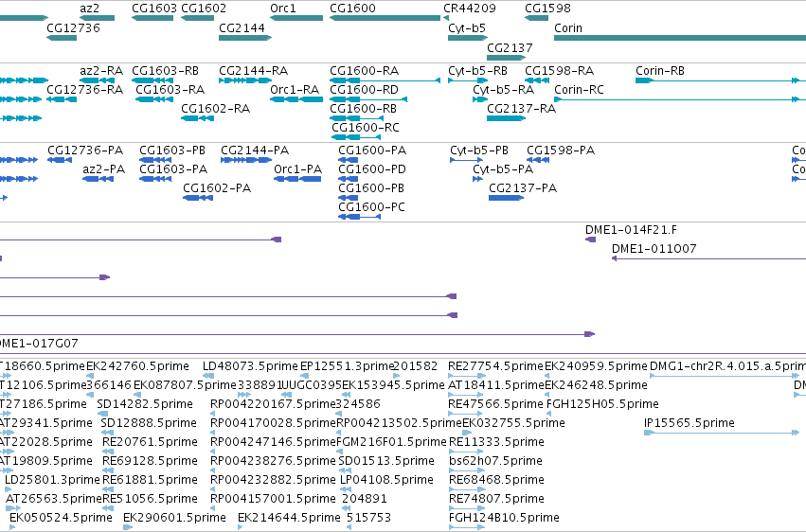The image size is (806, 532).
Task: Select the CG1600-RC transcript
Action: point(356,137)
